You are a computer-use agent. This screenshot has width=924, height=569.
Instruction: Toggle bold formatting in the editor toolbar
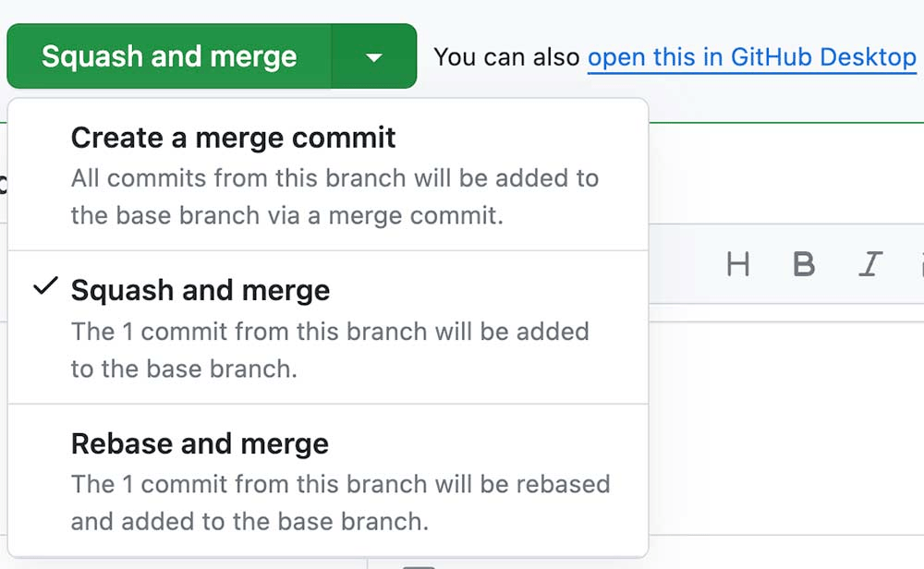[x=803, y=264]
